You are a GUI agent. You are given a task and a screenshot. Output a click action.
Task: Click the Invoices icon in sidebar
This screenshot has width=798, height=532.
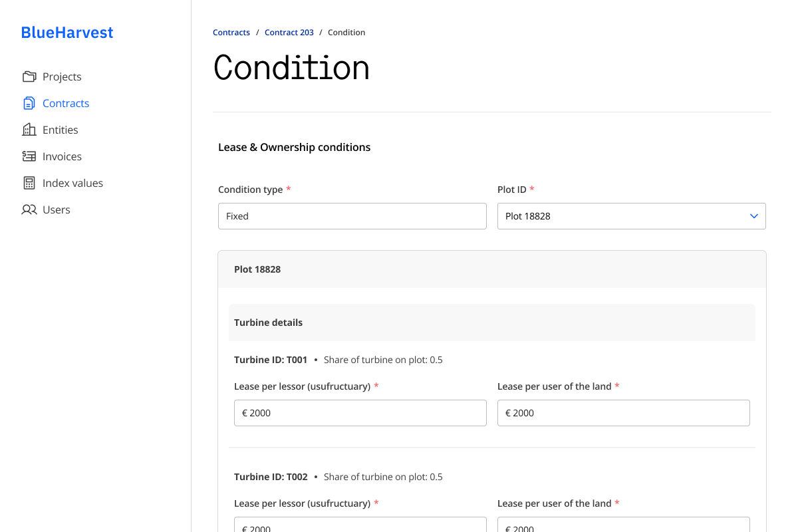29,156
